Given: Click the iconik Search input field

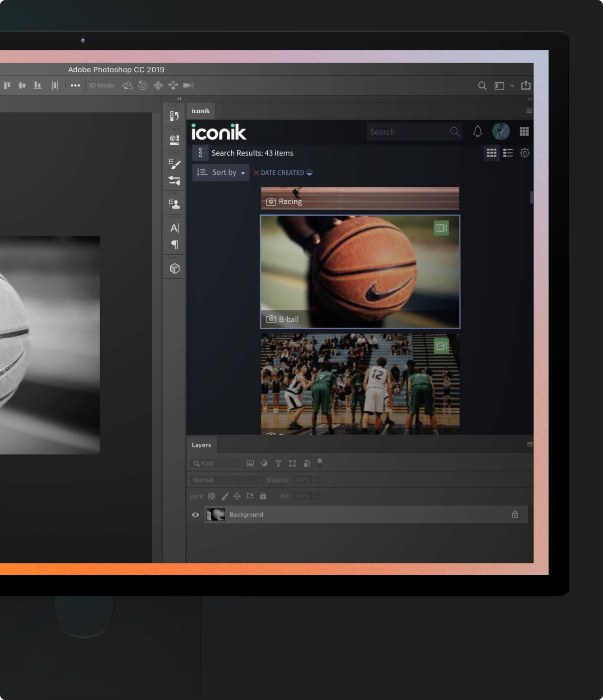Looking at the screenshot, I should (x=408, y=132).
